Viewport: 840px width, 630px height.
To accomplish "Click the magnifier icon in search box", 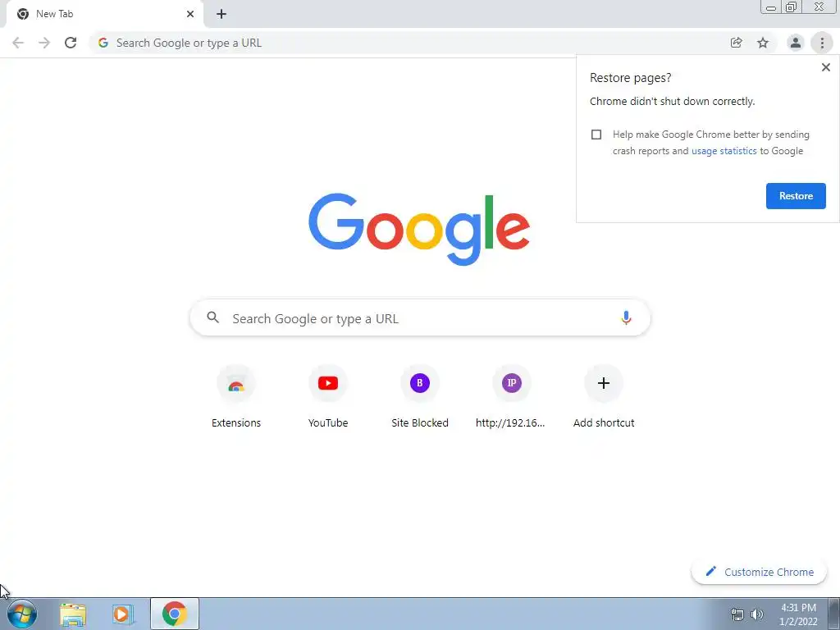I will pos(212,317).
